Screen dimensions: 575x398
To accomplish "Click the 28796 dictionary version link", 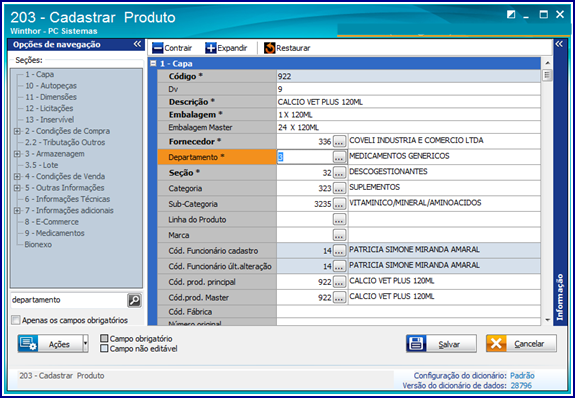I will click(x=521, y=386).
